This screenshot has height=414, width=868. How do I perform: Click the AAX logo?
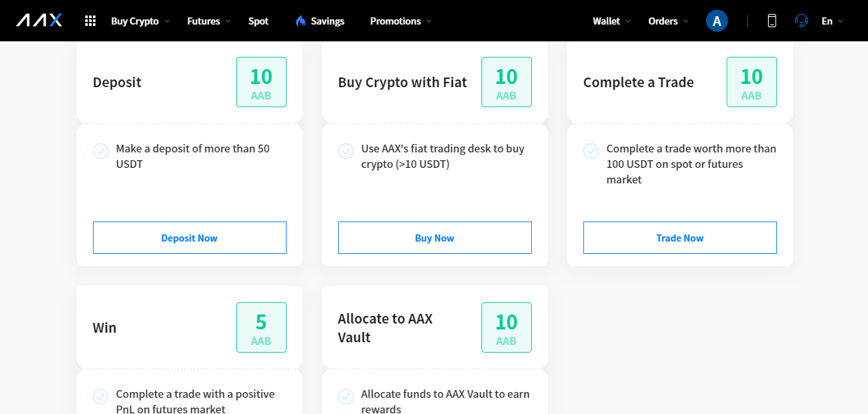point(39,21)
